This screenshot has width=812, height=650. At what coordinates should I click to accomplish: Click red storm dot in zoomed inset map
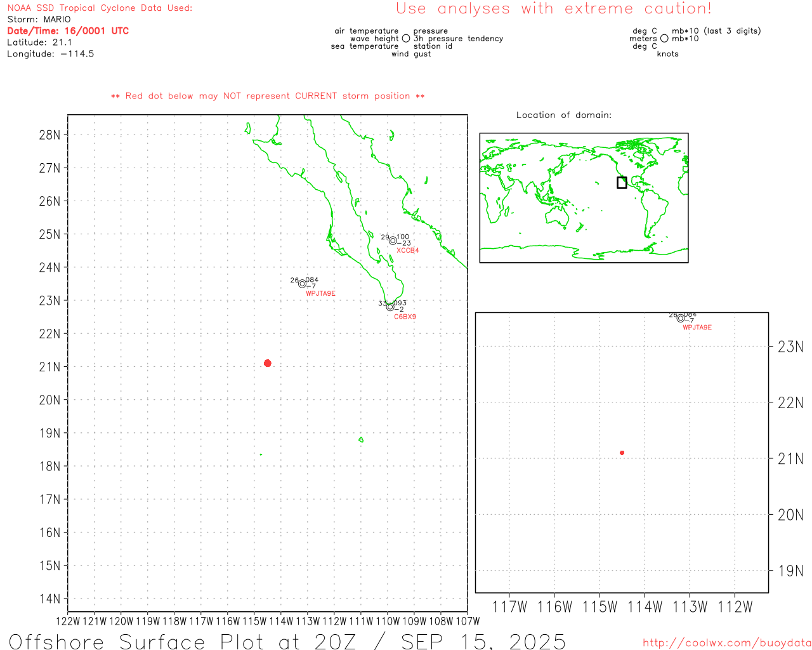coord(622,453)
